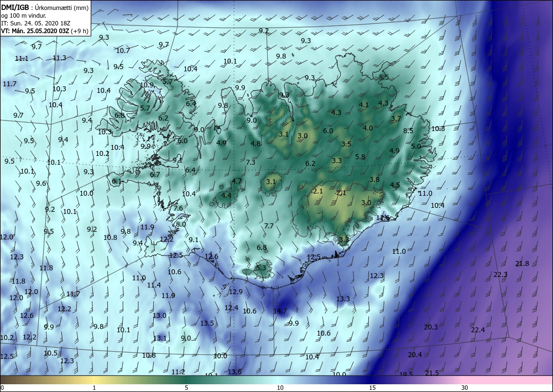Click the '4.8' map value
553x392 pixels.
[x=255, y=143]
